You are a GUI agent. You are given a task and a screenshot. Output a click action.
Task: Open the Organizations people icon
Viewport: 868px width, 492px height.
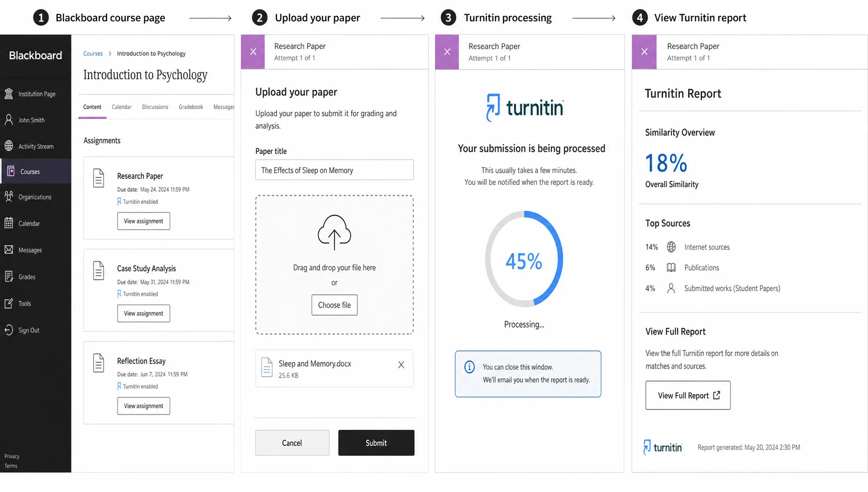(9, 197)
